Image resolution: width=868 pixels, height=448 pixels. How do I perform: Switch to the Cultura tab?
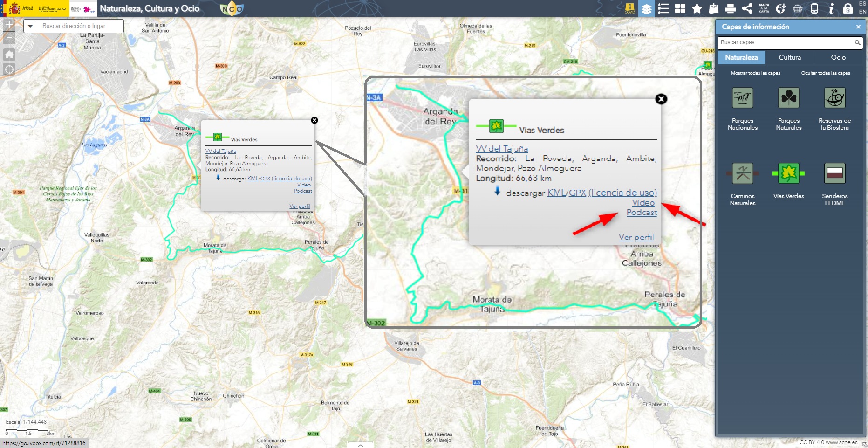(790, 57)
